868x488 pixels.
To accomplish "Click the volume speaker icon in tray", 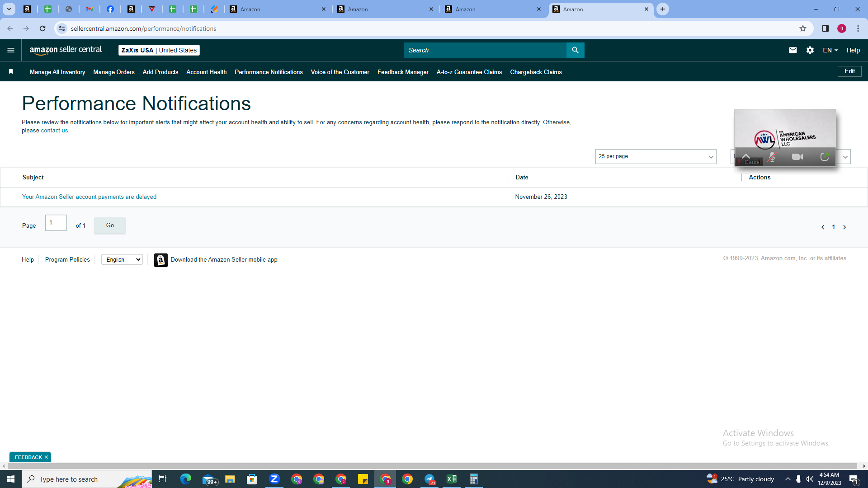I will pos(809,479).
